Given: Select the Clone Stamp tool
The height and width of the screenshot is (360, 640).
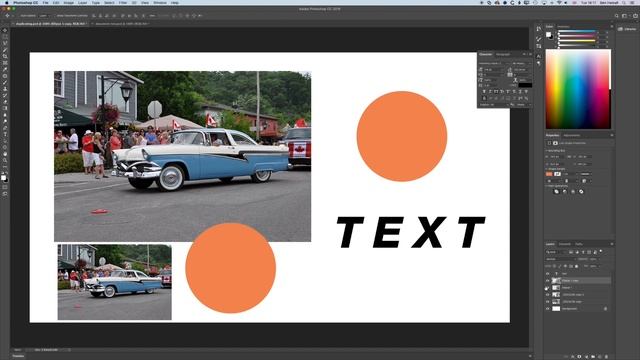Looking at the screenshot, I should click(x=5, y=89).
